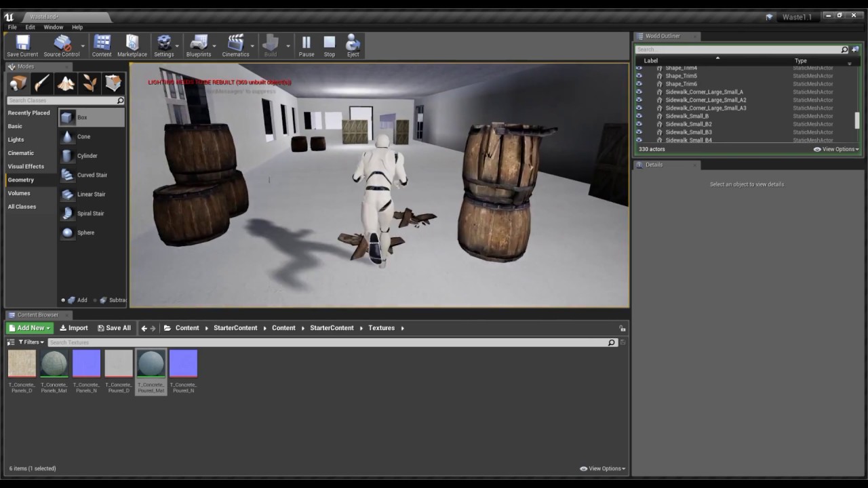868x488 pixels.
Task: Stop the play-in-editor session
Action: pos(330,46)
